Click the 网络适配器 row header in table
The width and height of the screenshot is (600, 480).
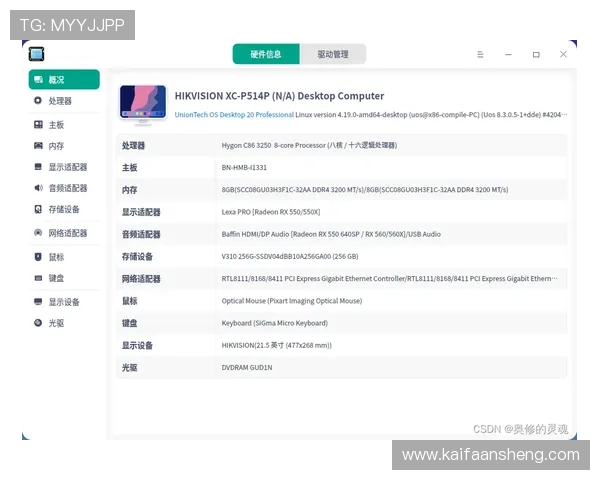141,279
